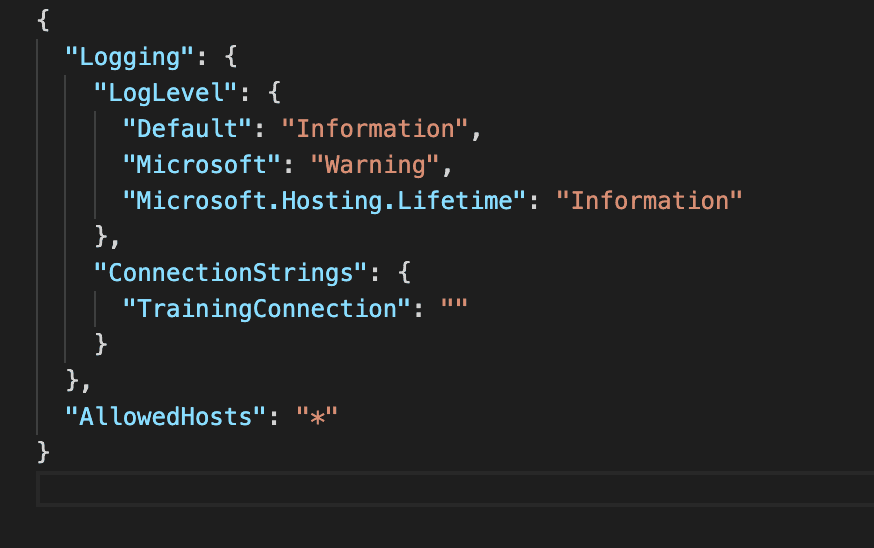The height and width of the screenshot is (548, 874).
Task: Click the "AllowedHosts" key
Action: pos(166,416)
